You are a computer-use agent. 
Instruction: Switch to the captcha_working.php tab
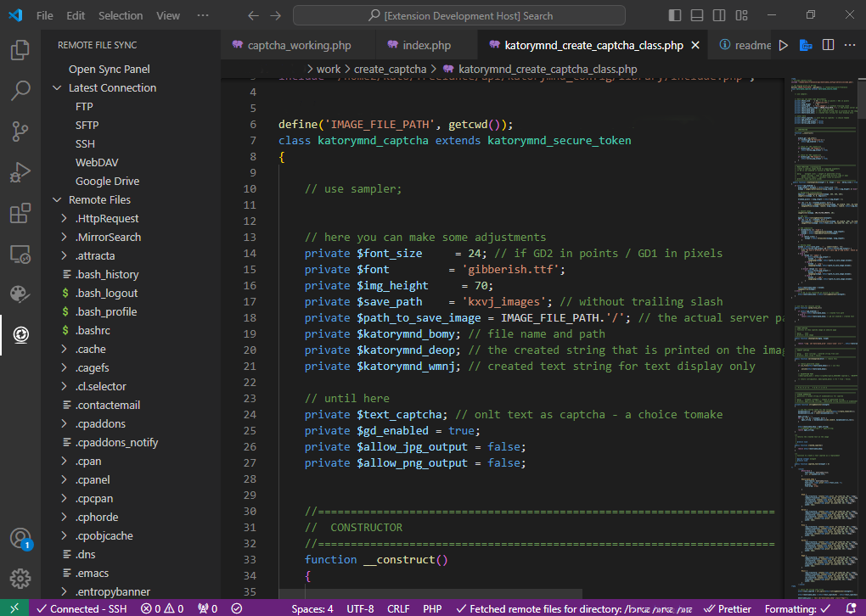click(298, 45)
